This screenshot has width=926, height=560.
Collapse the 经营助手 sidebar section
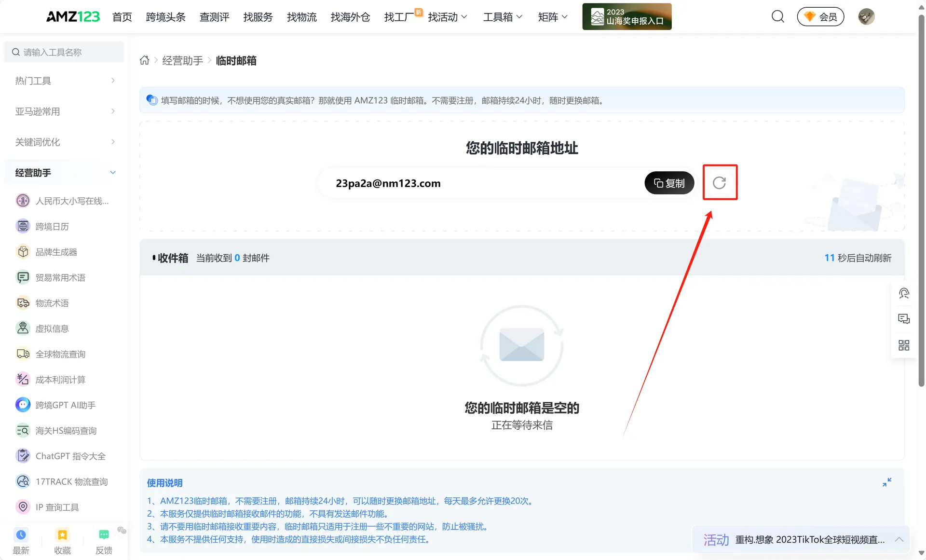pos(64,173)
